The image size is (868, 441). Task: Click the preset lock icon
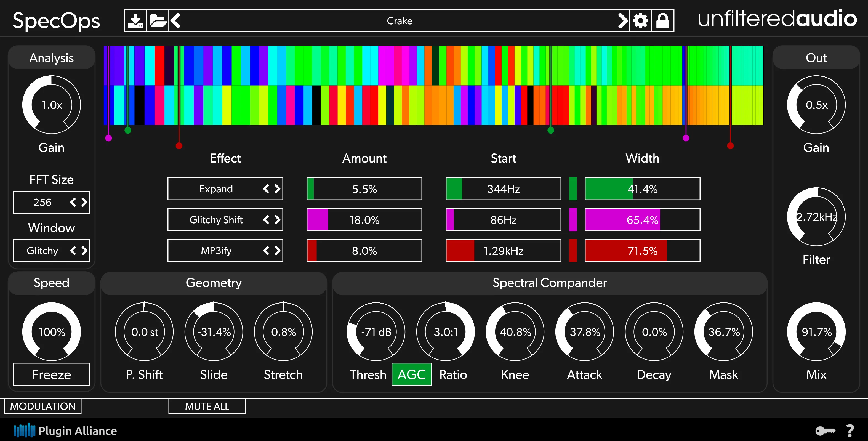[662, 21]
